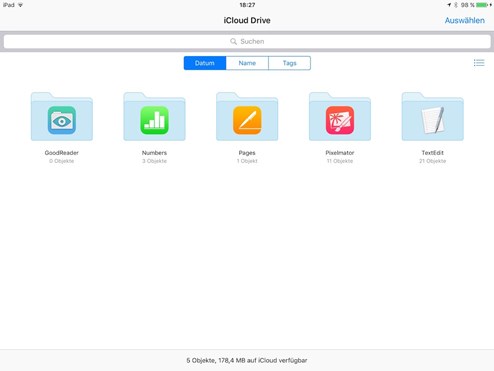This screenshot has height=371, width=494.
Task: Sort by Datum segment
Action: [x=205, y=63]
